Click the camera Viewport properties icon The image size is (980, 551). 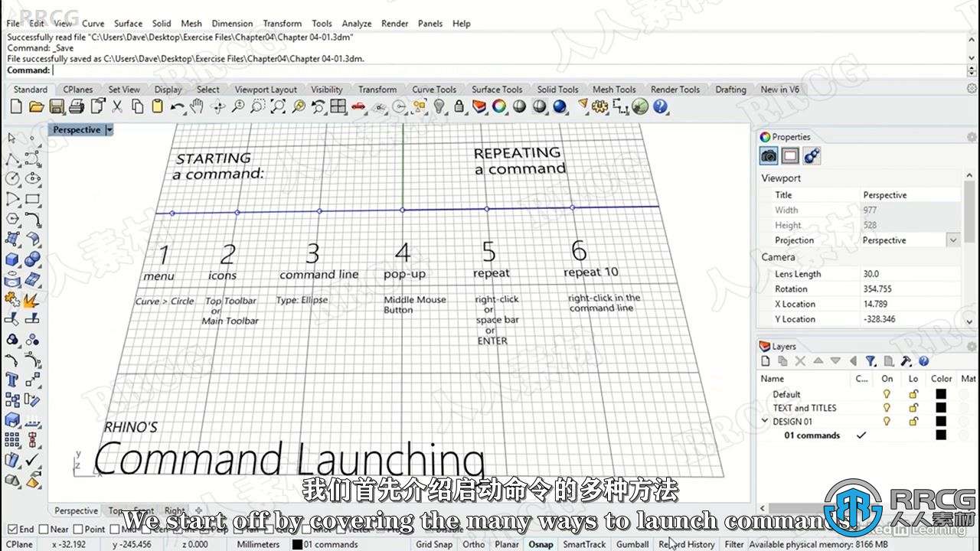(769, 156)
